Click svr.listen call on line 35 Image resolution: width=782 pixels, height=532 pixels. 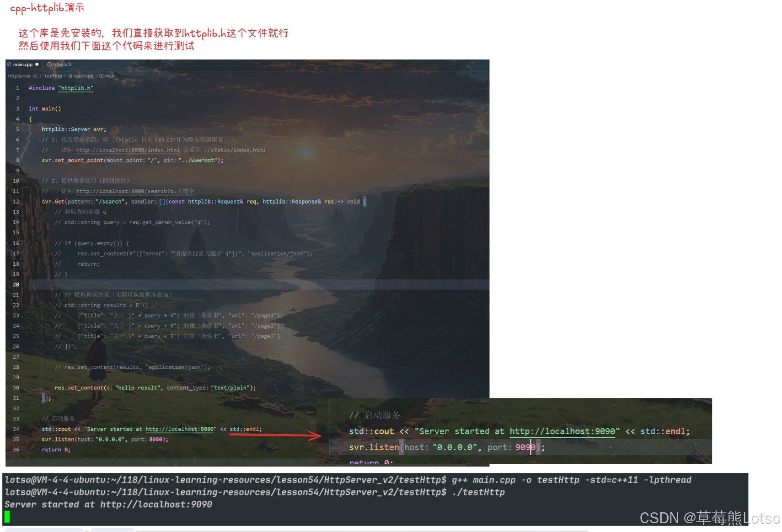[105, 440]
